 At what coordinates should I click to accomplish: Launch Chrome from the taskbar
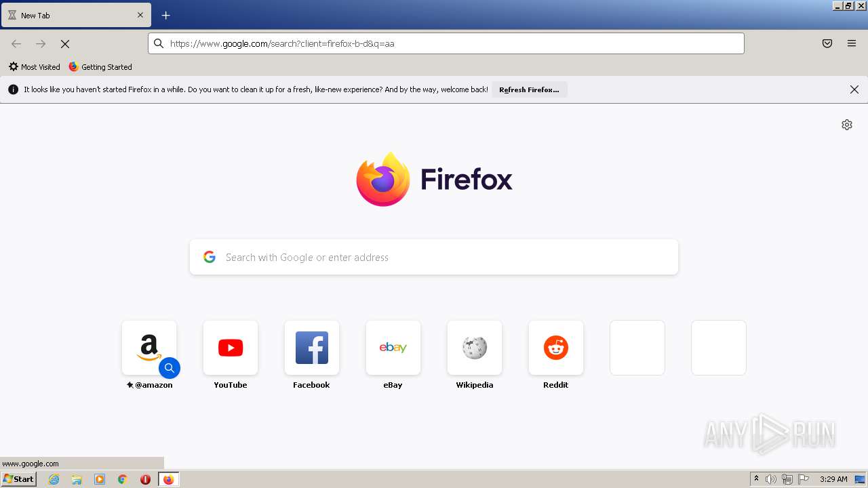point(123,479)
